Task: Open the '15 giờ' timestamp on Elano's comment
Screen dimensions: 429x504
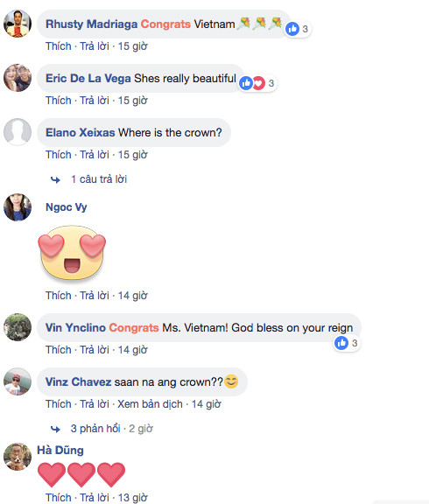Action: pyautogui.click(x=132, y=155)
